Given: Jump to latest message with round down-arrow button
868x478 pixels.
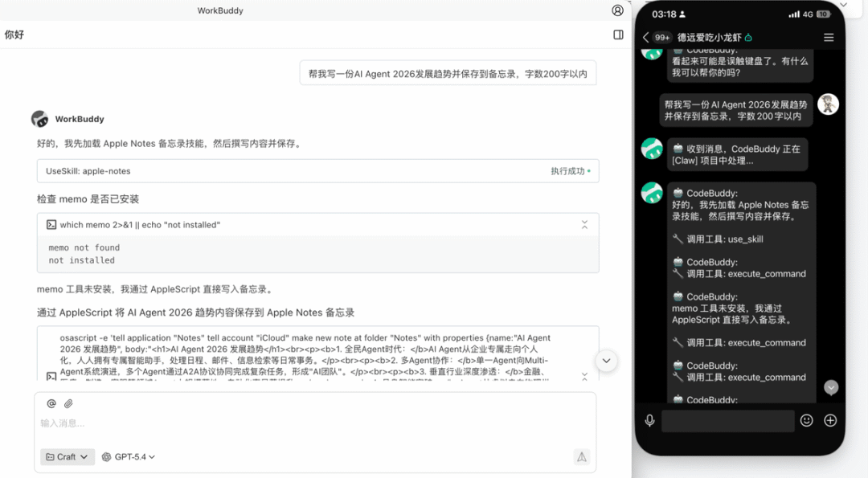Looking at the screenshot, I should point(606,361).
